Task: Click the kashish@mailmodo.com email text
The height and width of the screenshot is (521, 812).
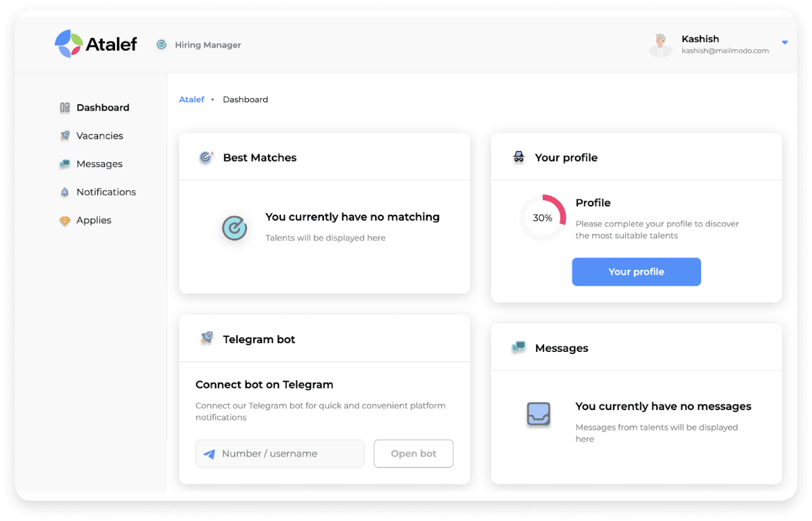Action: coord(725,51)
